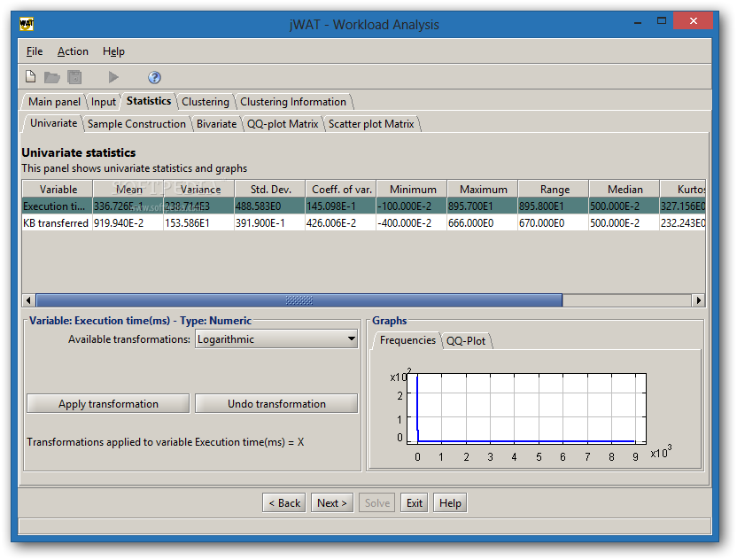Screen dimensions: 737x560
Task: Click the Save disk toolbar icon
Action: pos(74,77)
